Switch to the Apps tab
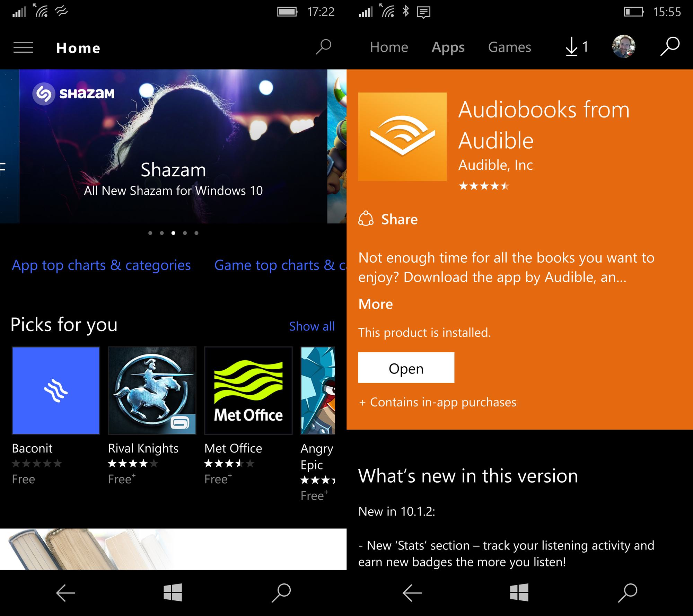693x616 pixels. click(448, 47)
